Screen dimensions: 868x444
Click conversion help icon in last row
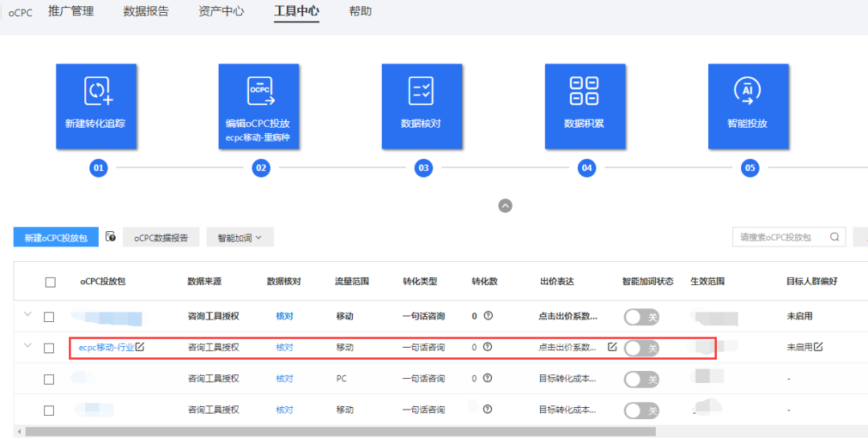click(x=488, y=409)
